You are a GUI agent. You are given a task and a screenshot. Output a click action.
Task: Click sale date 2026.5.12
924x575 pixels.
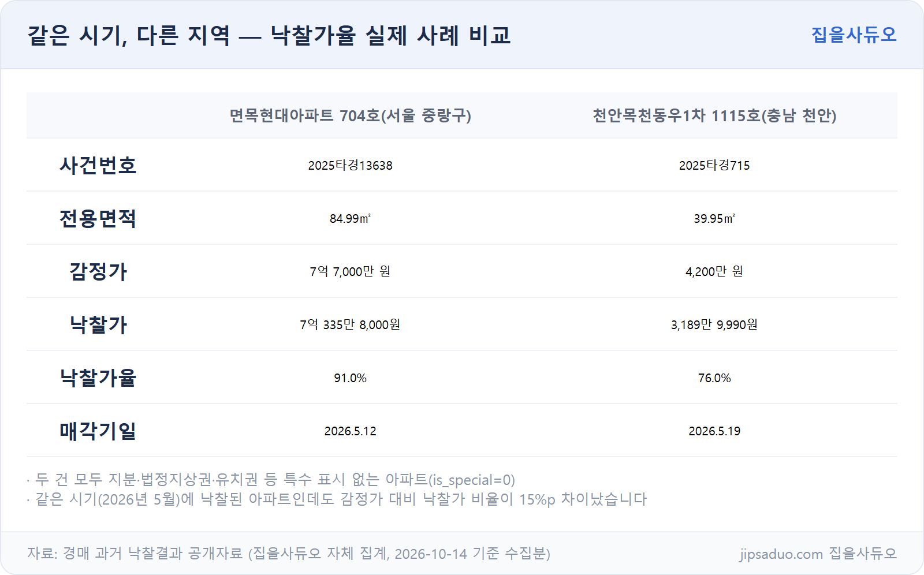pos(351,431)
